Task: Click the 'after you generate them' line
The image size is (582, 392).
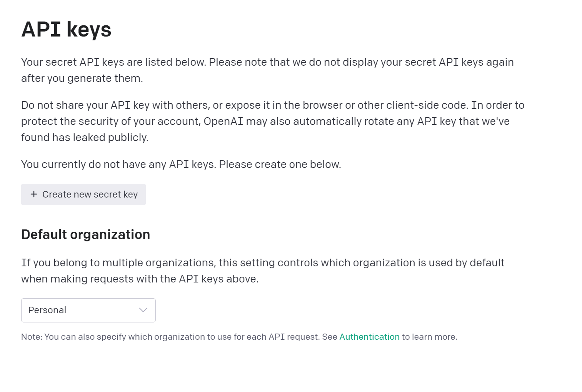Action: point(82,78)
